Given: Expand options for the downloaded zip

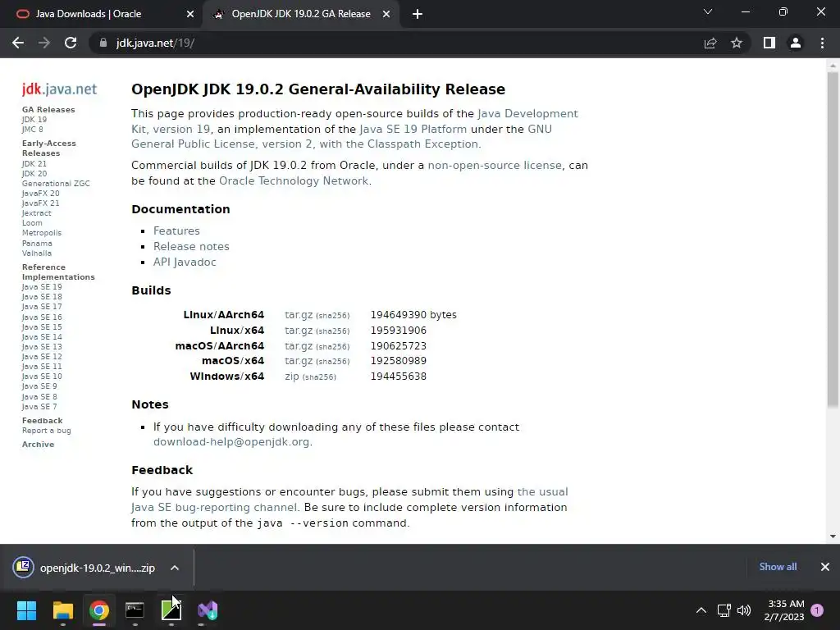Looking at the screenshot, I should pyautogui.click(x=175, y=568).
